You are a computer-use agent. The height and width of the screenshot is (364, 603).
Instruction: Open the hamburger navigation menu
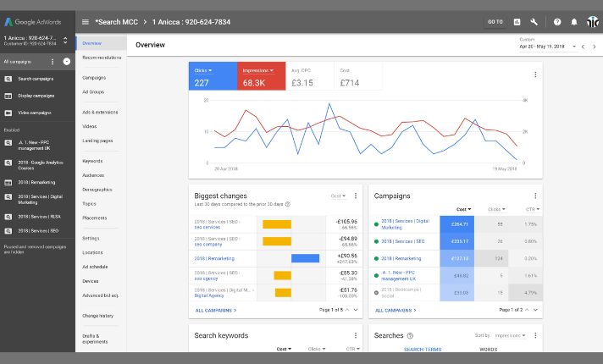(86, 22)
